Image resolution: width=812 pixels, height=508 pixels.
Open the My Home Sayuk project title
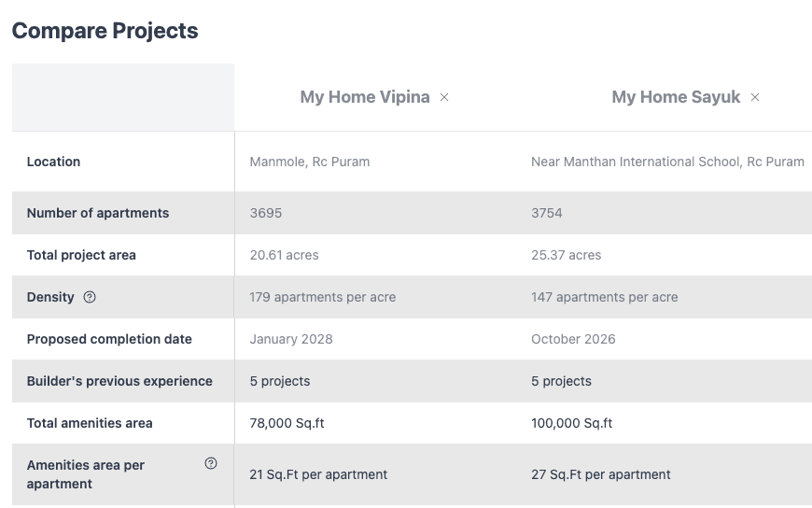coord(676,97)
